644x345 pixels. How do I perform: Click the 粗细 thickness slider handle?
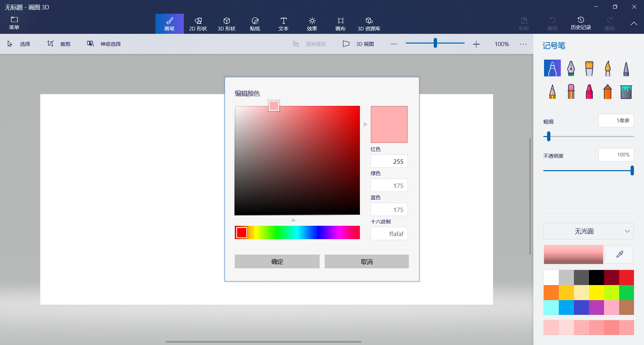point(548,136)
